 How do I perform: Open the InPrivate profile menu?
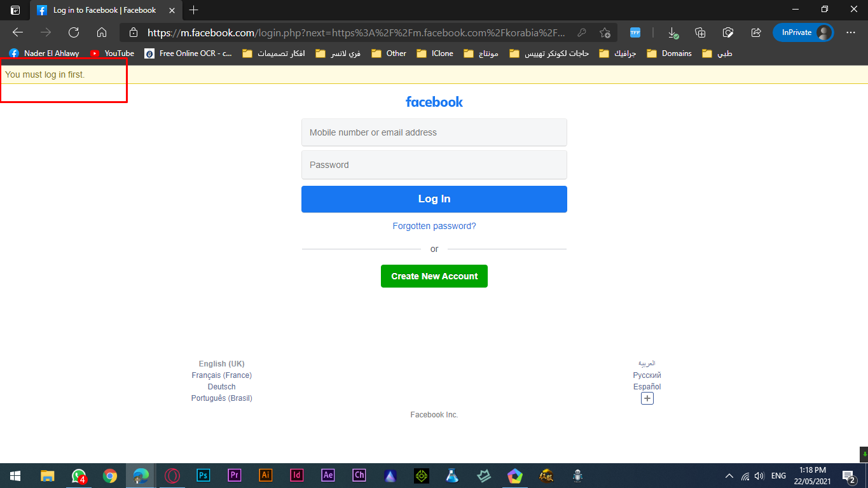coord(803,32)
